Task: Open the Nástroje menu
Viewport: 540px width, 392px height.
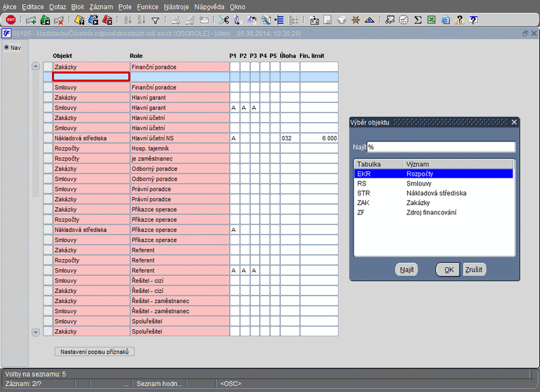Action: (x=176, y=7)
